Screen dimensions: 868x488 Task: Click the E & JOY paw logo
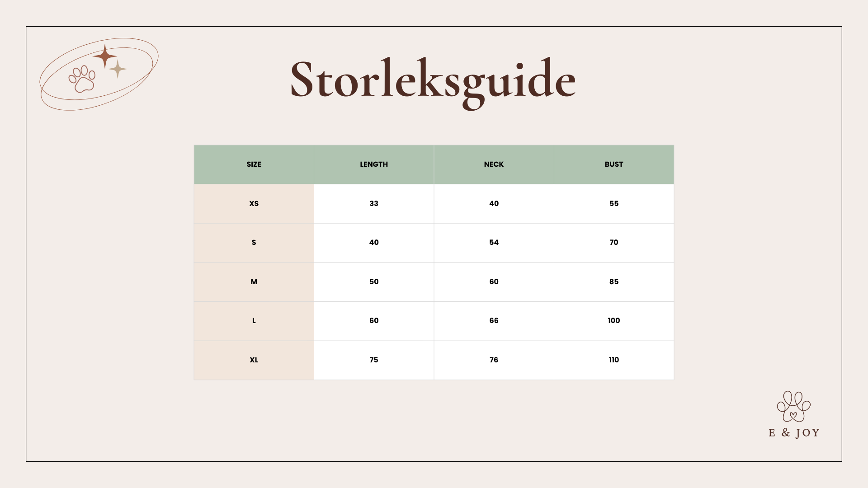tap(793, 407)
